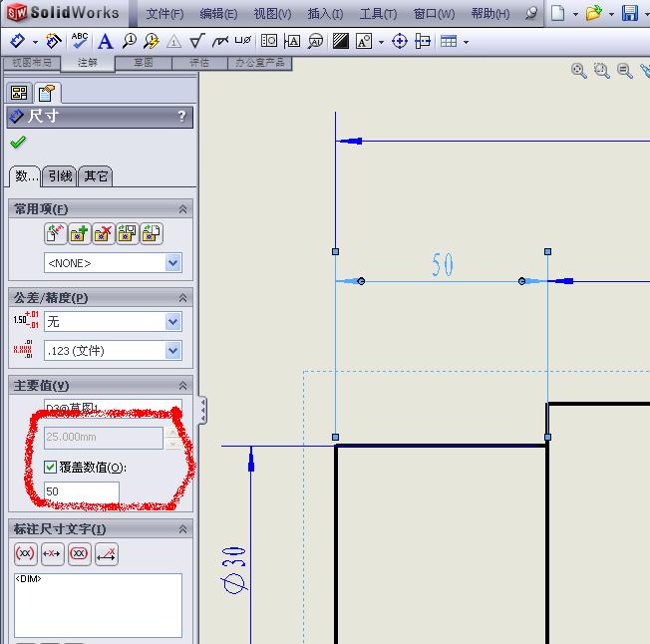Add a Datum Feature symbol
Viewport: 650px width, 644px height.
292,41
